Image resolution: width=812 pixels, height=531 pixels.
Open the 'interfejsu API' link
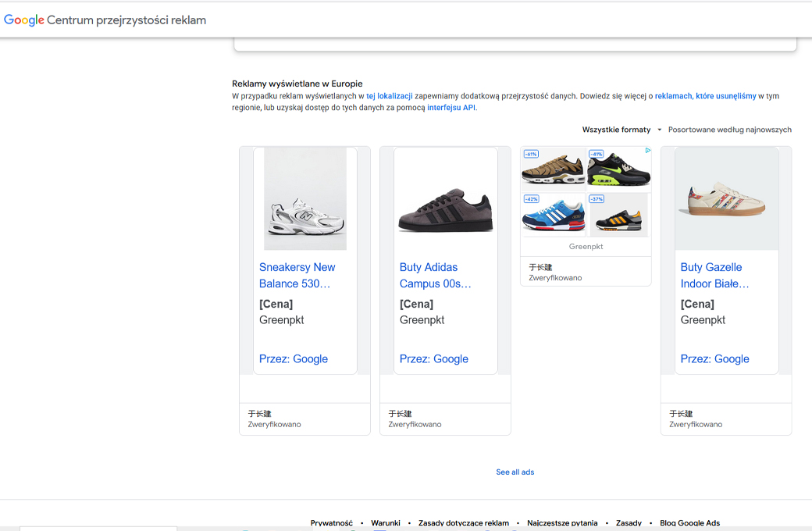pyautogui.click(x=451, y=108)
